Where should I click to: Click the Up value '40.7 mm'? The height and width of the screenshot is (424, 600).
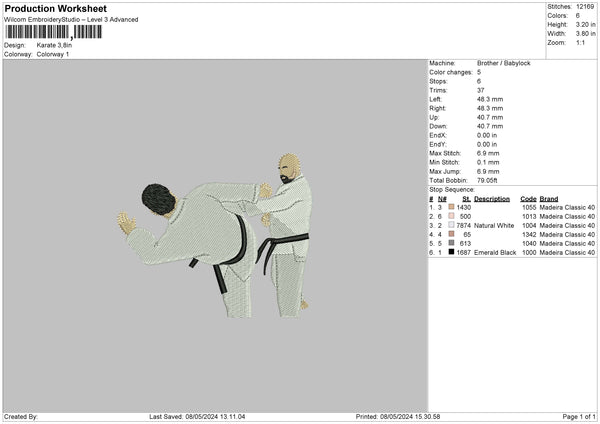click(490, 117)
